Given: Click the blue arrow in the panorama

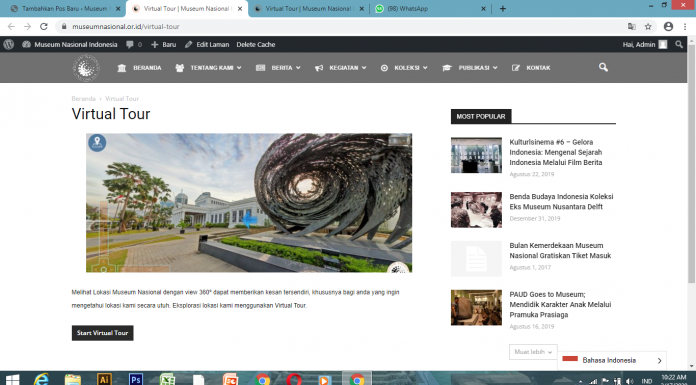Looking at the screenshot, I should pyautogui.click(x=249, y=219).
